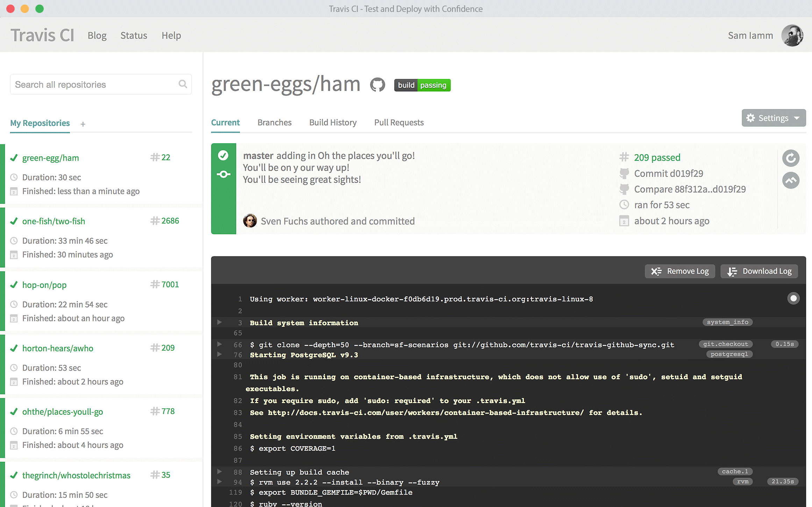
Task: Expand the Build system information fold
Action: [x=219, y=322]
